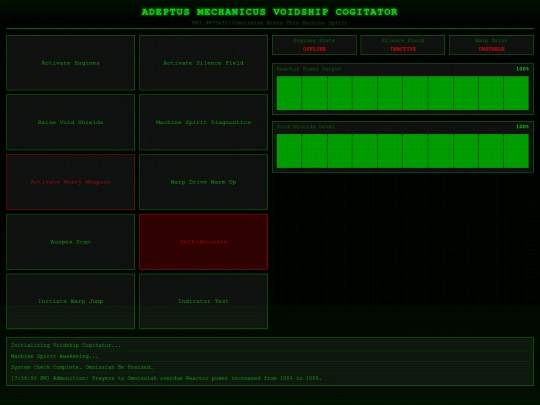Click the red Self-detonate button
This screenshot has height=405, width=540.
tap(203, 242)
